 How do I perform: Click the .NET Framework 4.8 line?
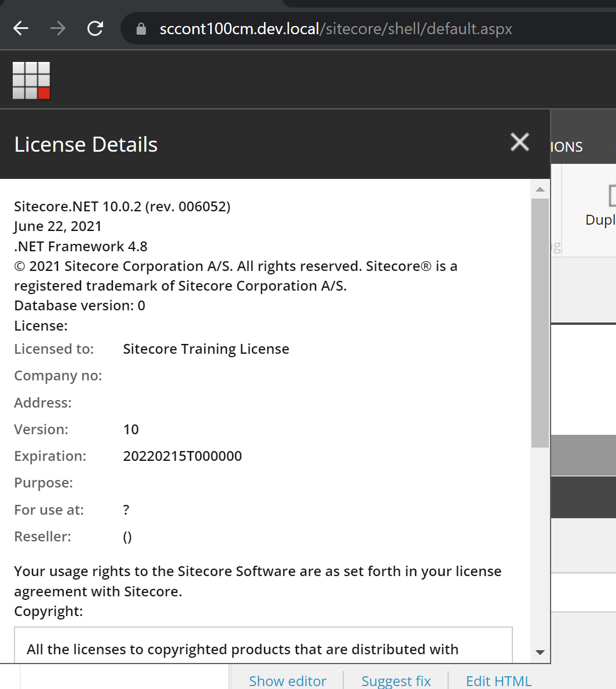pos(80,247)
